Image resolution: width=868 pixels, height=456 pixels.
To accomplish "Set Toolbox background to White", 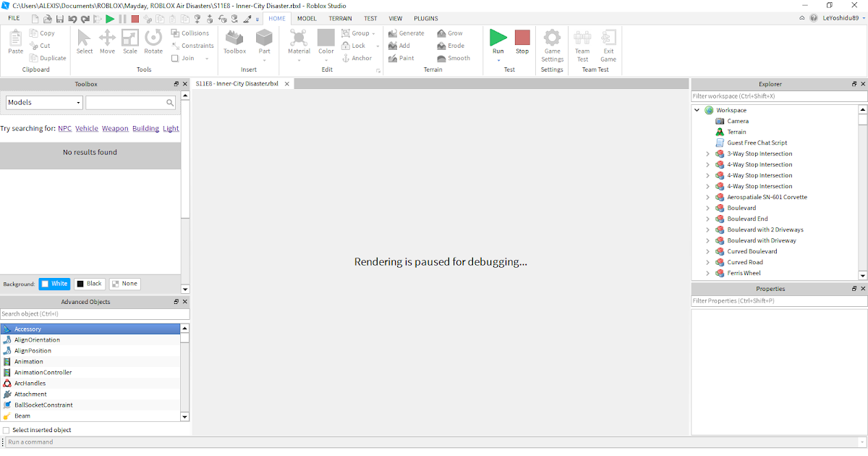I will (54, 284).
